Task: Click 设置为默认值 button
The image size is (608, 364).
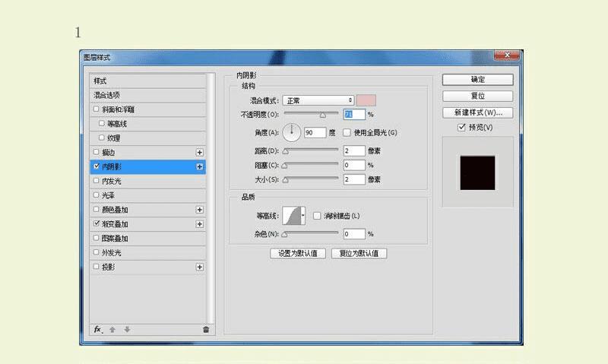Action: 298,254
